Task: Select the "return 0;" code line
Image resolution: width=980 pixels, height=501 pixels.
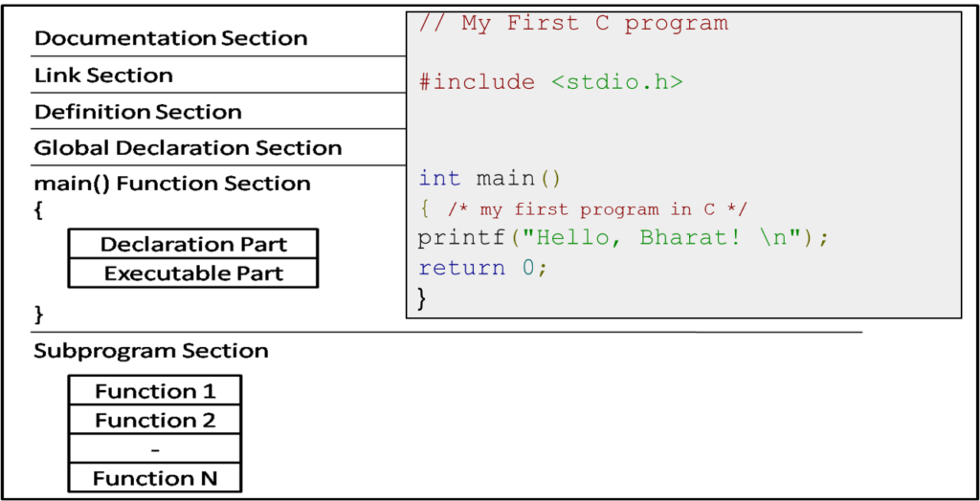Action: tap(482, 268)
